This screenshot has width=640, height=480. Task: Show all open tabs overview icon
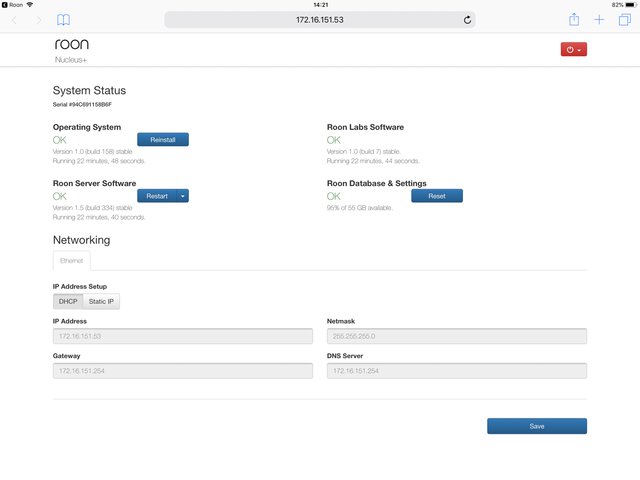624,20
